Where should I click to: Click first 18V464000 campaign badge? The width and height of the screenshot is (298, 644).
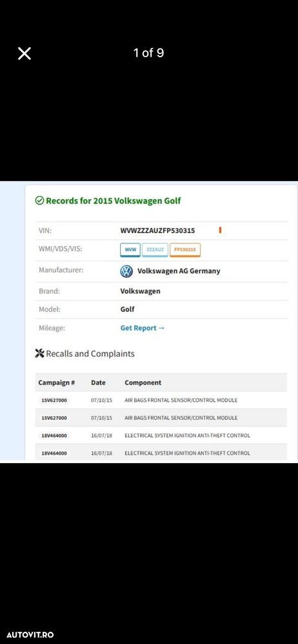54,435
